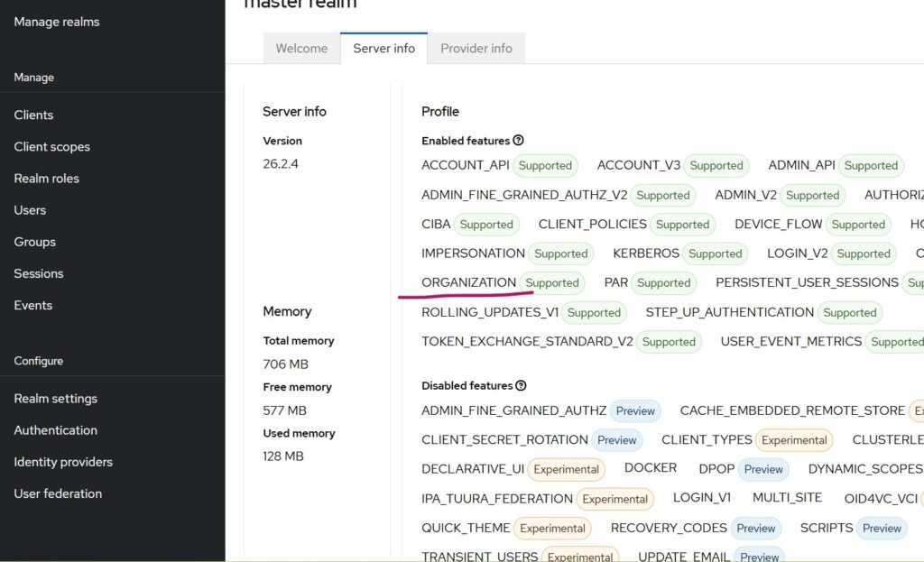Click the CLIENT_TYPES Experimental badge
Viewport: 924px width, 562px height.
(x=794, y=440)
